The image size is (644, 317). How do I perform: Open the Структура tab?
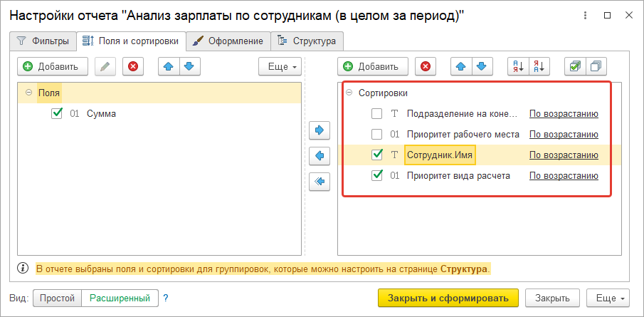[x=307, y=41]
